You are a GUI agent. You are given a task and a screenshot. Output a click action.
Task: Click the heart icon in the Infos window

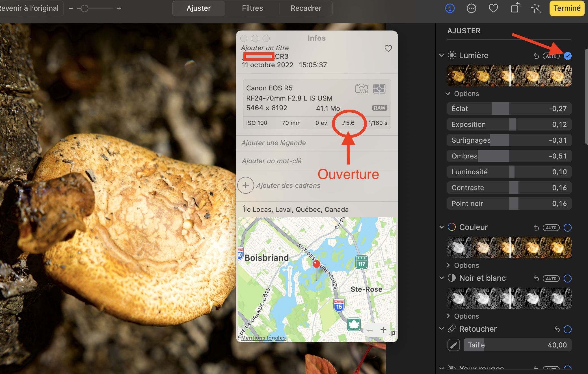(388, 48)
